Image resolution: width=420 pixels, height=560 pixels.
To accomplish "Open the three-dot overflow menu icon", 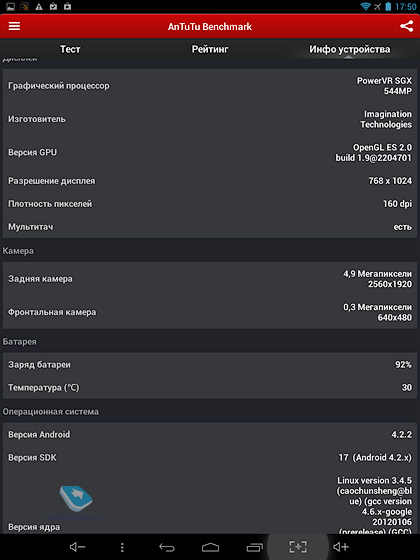I will point(122,547).
